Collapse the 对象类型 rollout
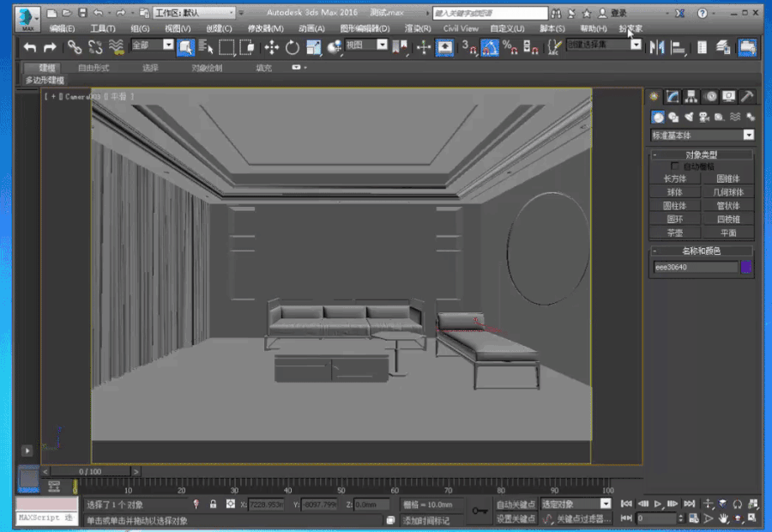 pyautogui.click(x=702, y=154)
